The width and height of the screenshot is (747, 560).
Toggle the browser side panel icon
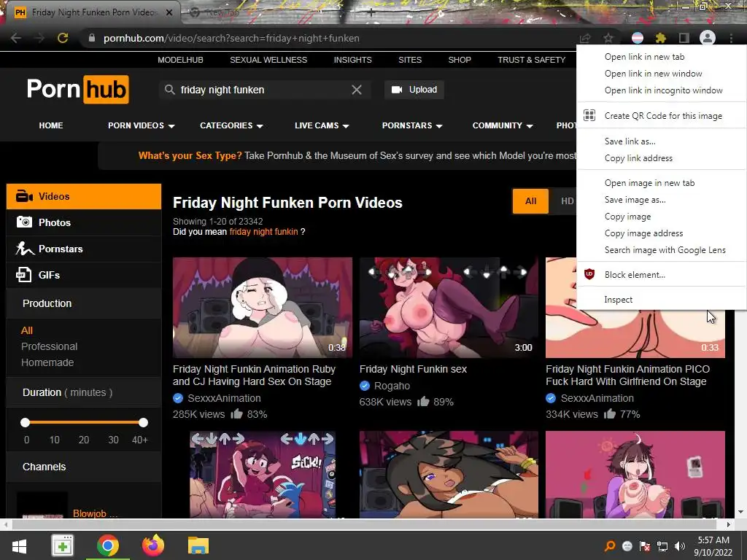pyautogui.click(x=684, y=38)
